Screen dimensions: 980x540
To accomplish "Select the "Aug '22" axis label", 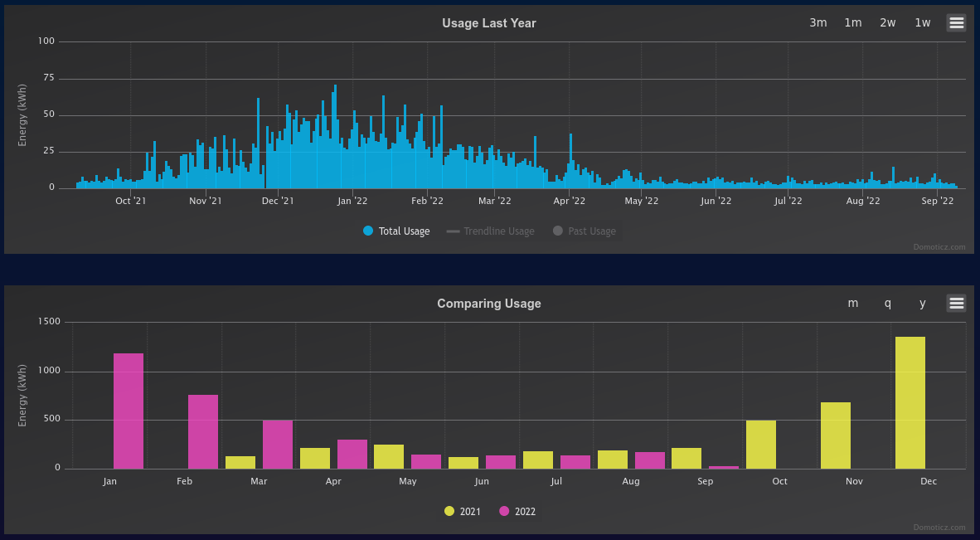I will click(863, 201).
